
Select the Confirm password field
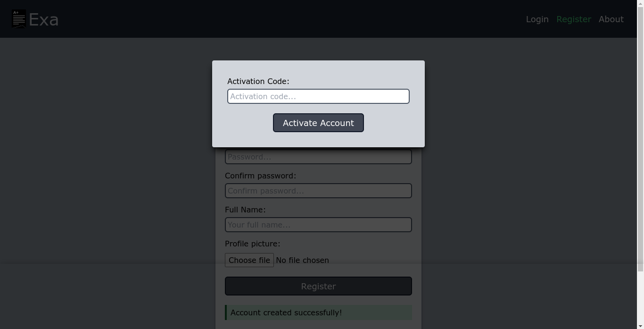click(x=318, y=191)
